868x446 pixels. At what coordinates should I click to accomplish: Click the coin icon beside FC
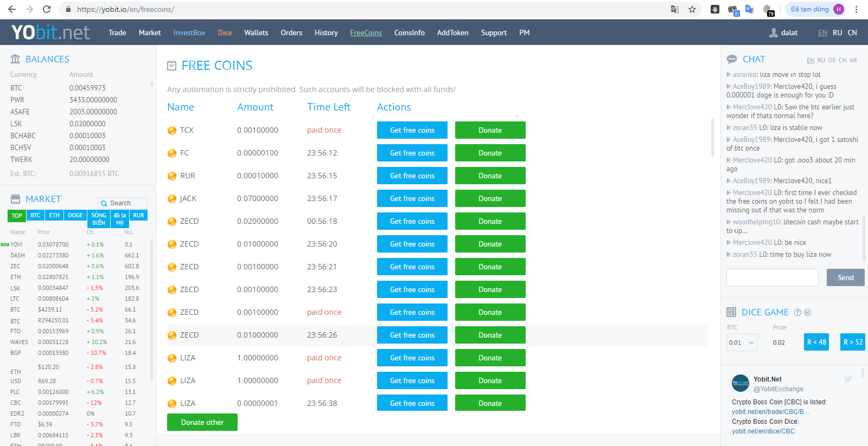click(x=172, y=153)
